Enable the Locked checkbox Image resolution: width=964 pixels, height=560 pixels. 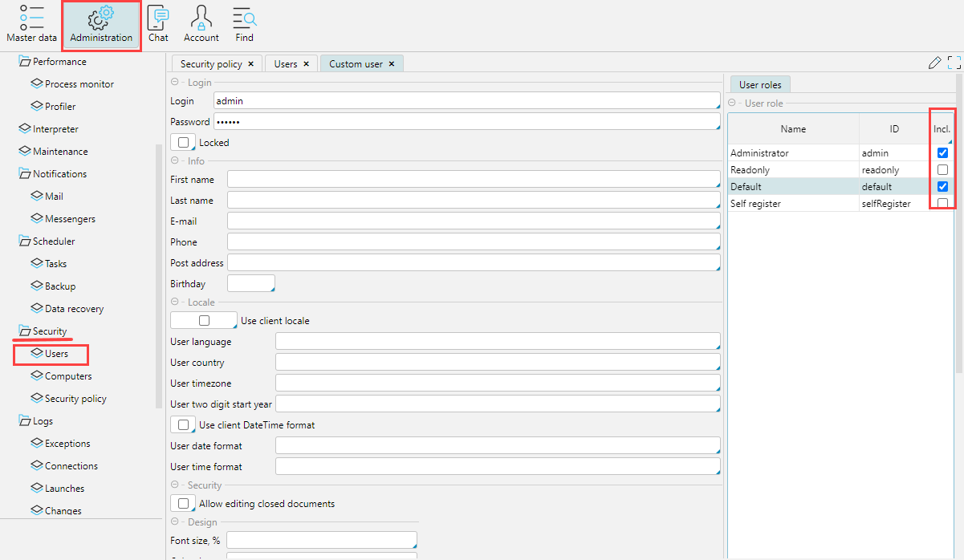[184, 143]
